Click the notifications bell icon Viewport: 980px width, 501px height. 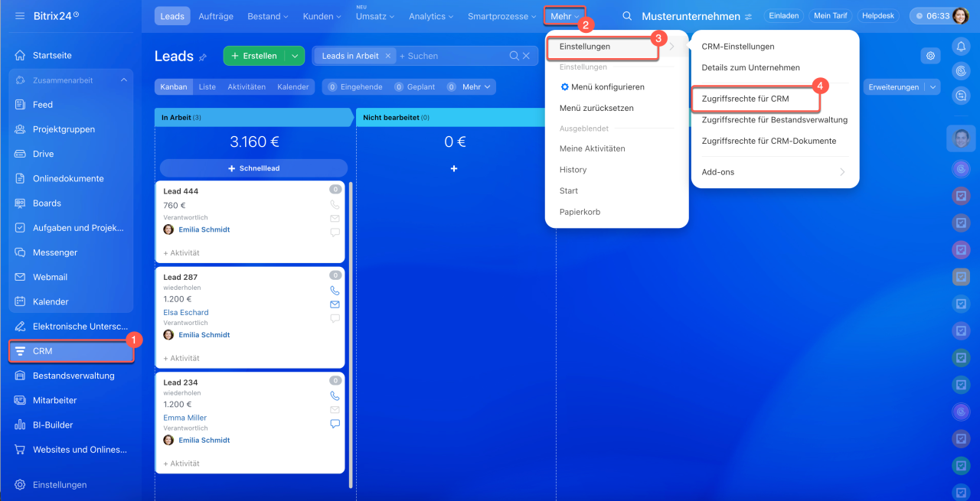961,47
